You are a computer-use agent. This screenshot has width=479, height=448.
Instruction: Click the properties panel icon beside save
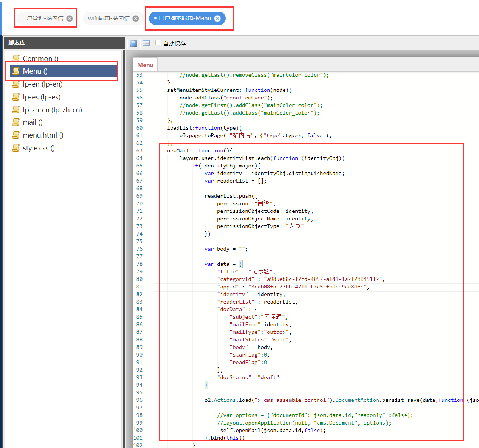146,43
